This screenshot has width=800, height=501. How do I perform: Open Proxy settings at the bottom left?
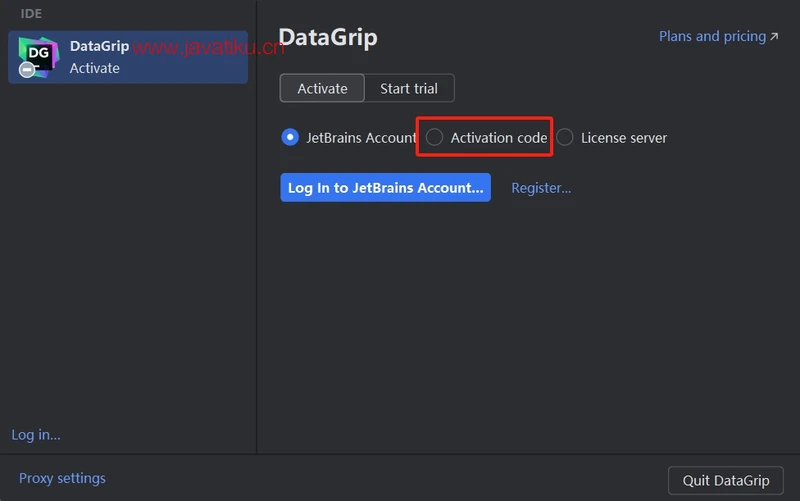click(x=62, y=478)
